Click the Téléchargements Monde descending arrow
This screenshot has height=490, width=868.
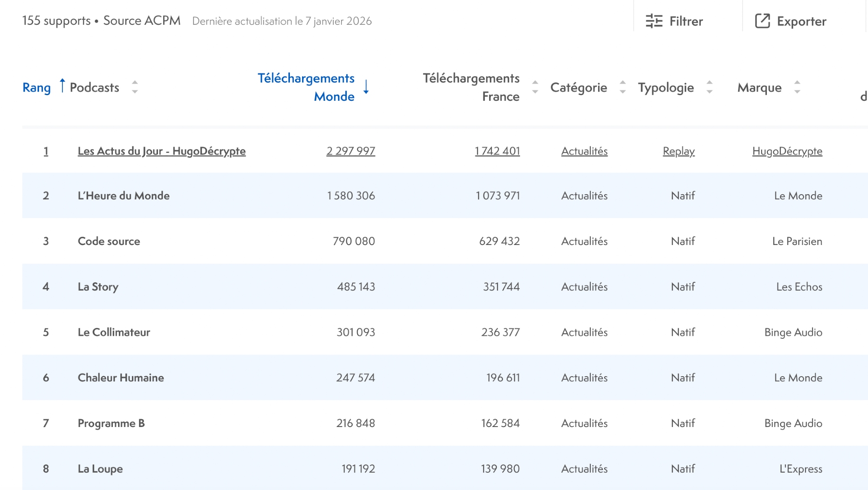[366, 87]
